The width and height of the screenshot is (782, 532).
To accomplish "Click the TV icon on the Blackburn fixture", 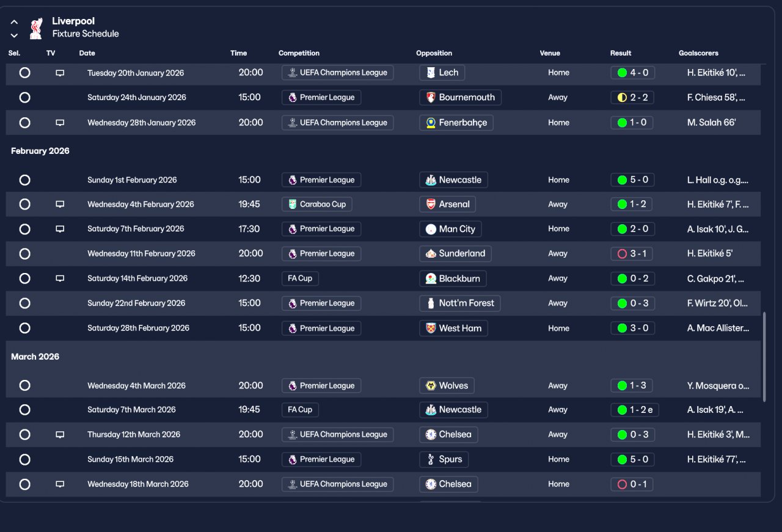I will pyautogui.click(x=60, y=279).
